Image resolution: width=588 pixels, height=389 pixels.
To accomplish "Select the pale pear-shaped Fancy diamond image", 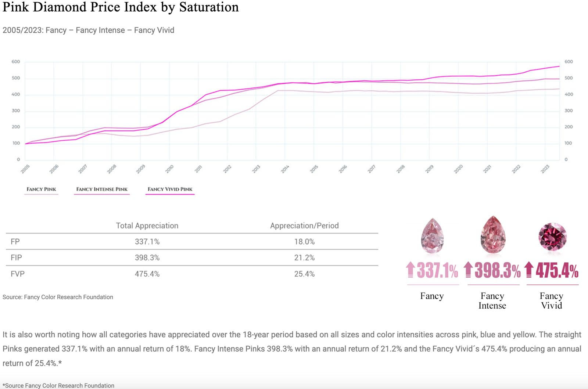I will 432,236.
